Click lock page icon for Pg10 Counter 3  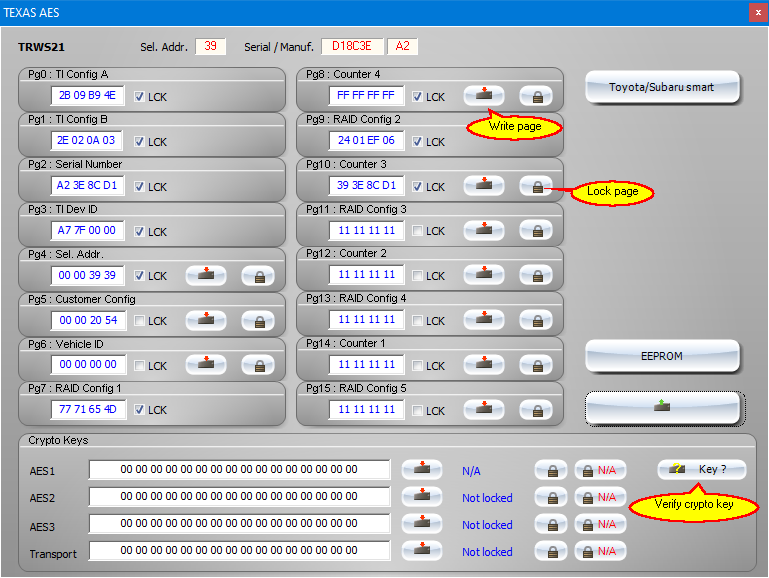538,186
